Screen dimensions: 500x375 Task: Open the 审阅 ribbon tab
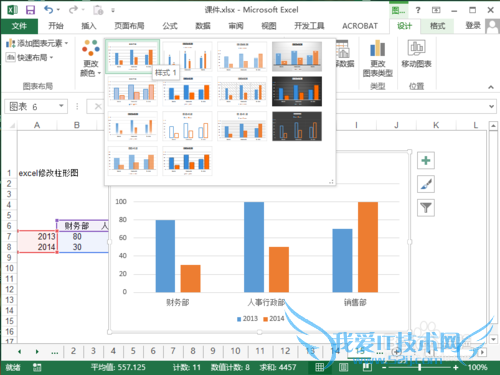point(236,26)
